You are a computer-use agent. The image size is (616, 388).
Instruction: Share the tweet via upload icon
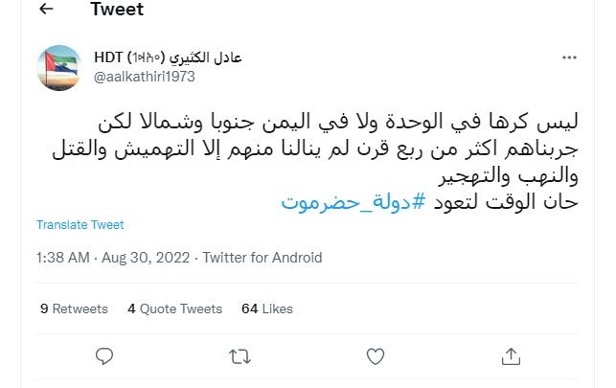[x=511, y=357]
